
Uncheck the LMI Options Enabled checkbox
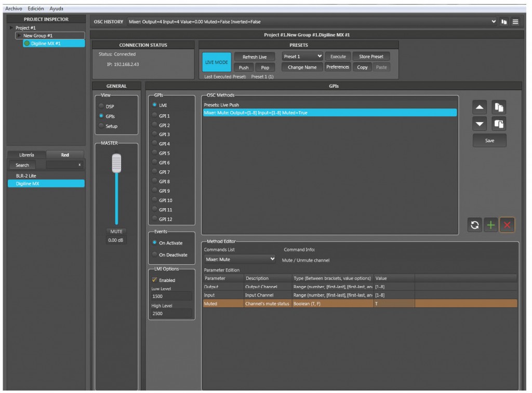154,280
